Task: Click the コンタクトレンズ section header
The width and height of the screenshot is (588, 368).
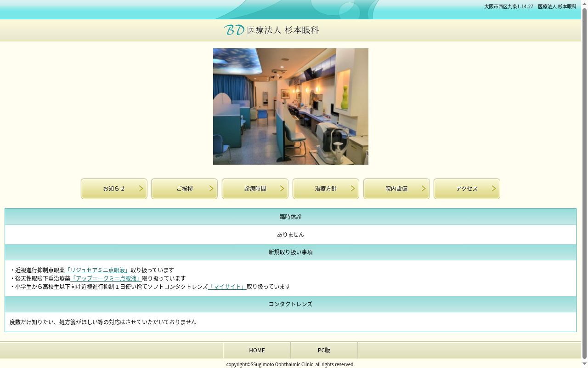Action: click(290, 304)
